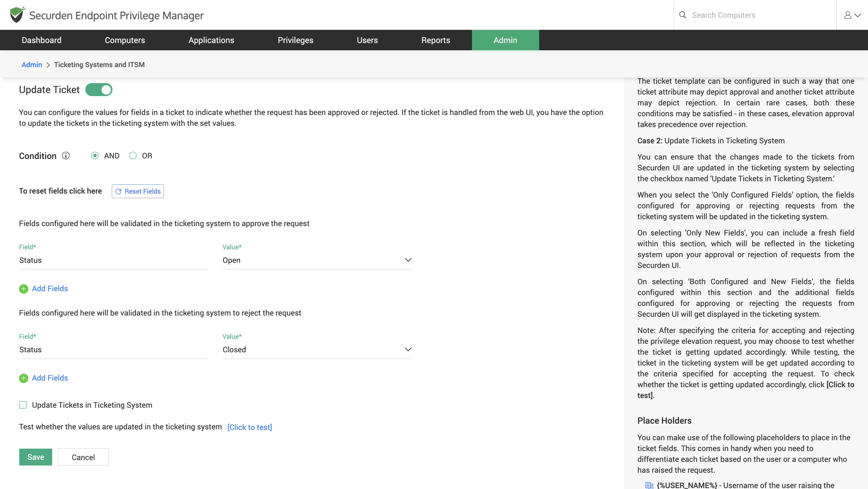
Task: Click the green plus icon under the Closed value
Action: (24, 378)
